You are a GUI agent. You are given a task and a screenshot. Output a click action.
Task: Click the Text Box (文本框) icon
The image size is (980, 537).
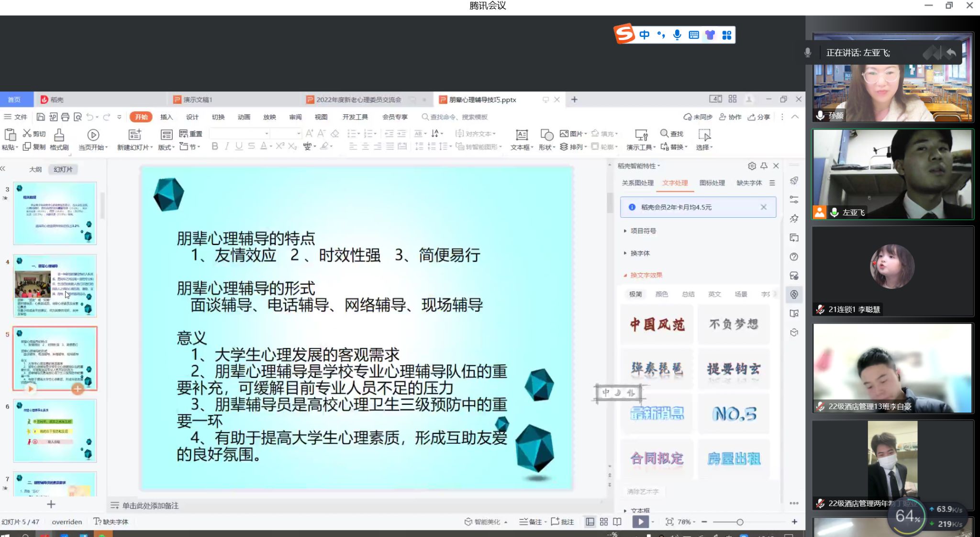tap(522, 135)
